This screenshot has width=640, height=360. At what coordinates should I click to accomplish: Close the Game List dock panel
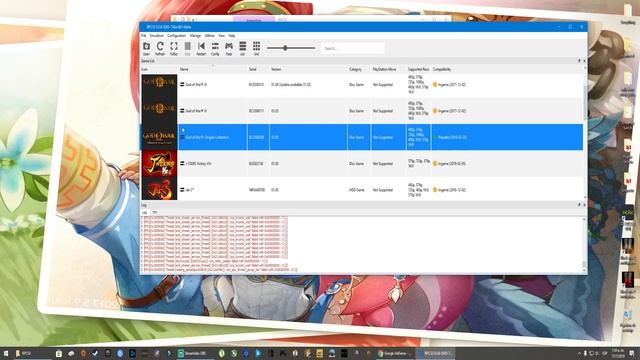(x=584, y=61)
